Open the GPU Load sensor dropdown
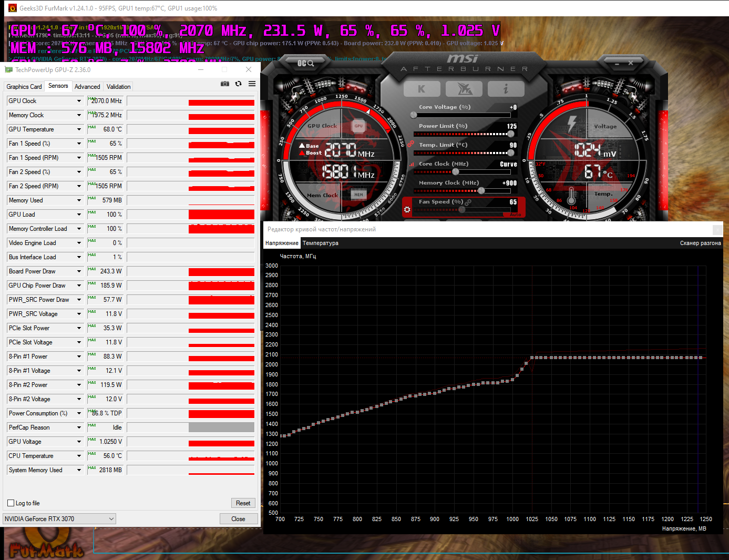Image resolution: width=729 pixels, height=560 pixels. (79, 215)
